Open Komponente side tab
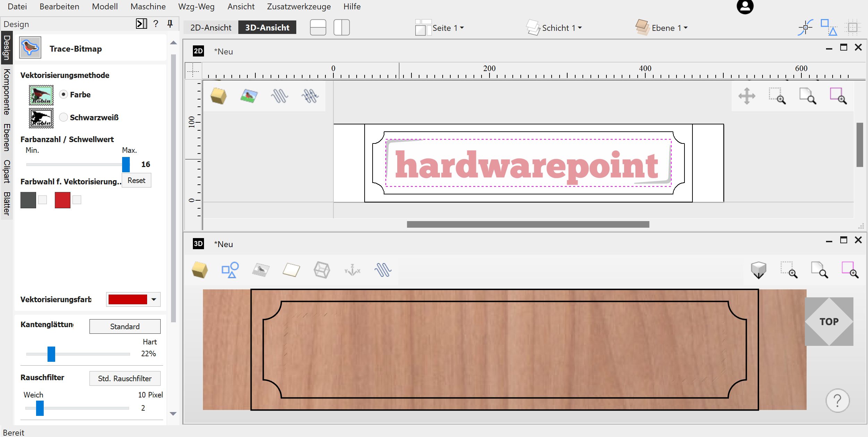The image size is (868, 437). click(x=6, y=92)
